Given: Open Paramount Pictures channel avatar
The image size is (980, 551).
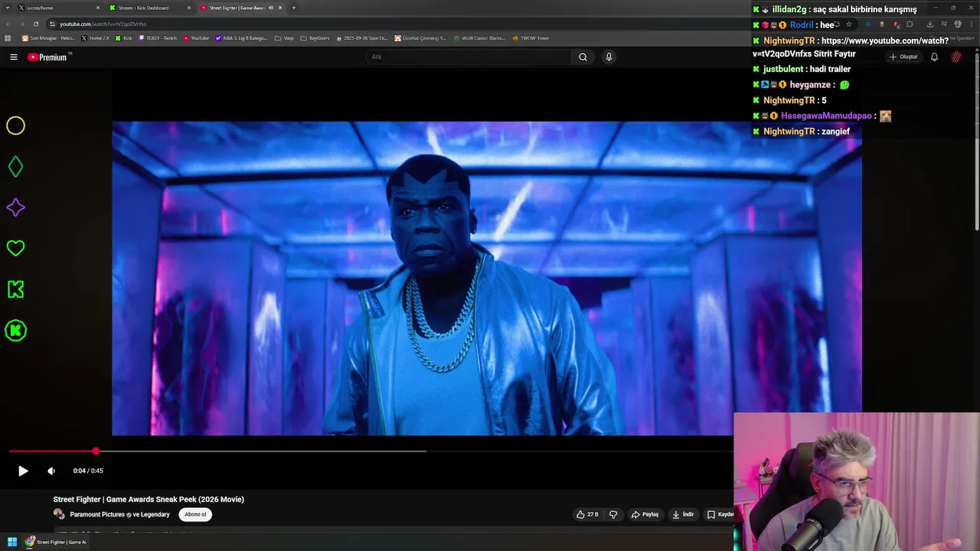Looking at the screenshot, I should (x=59, y=514).
